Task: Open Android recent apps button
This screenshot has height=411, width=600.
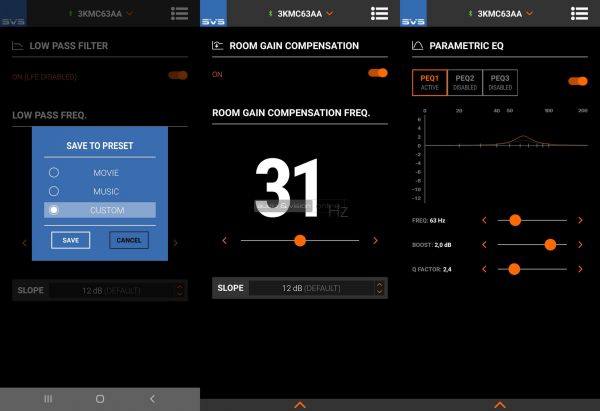Action: tap(47, 398)
